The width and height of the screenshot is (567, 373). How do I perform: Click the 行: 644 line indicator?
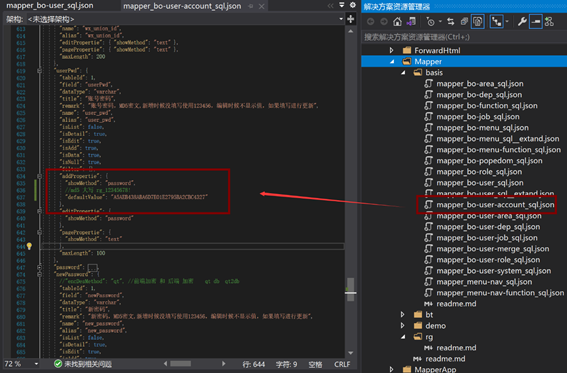(253, 364)
